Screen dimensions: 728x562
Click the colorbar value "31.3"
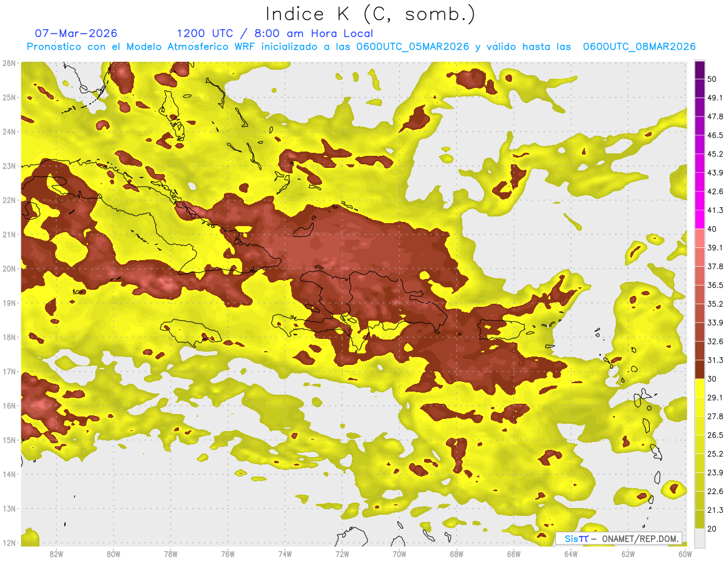[715, 360]
